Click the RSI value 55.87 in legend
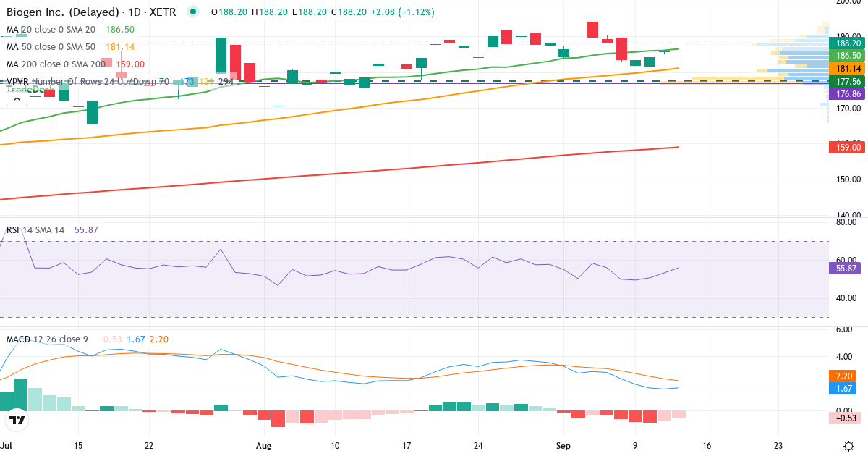The image size is (868, 456). pos(86,229)
